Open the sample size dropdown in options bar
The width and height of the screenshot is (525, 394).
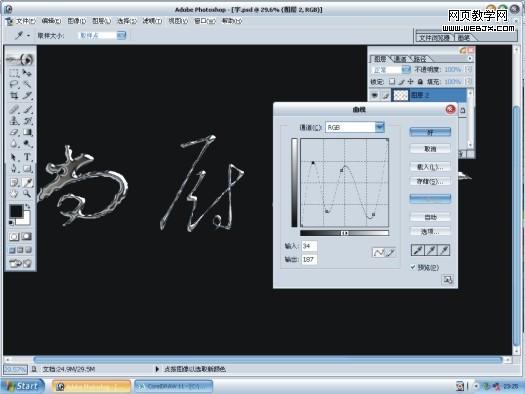click(x=122, y=35)
